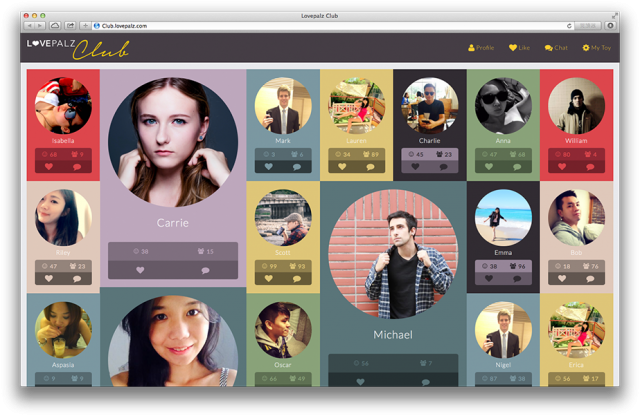Image resolution: width=640 pixels, height=416 pixels.
Task: Like Emma using her heart icon
Action: click(488, 279)
